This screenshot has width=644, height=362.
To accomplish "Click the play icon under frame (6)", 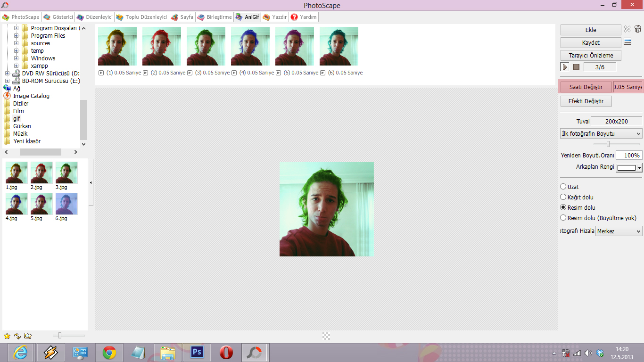I will (x=323, y=73).
